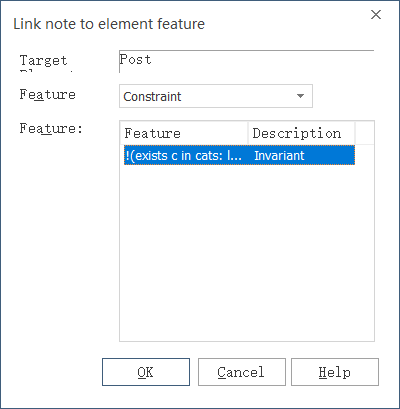Sort by the Feature column header
The width and height of the screenshot is (400, 409).
pos(186,133)
